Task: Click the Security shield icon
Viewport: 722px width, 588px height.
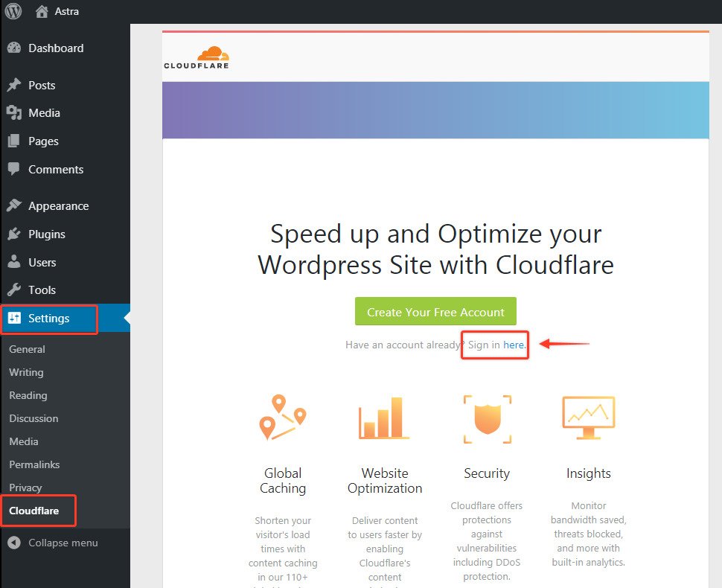Action: (x=488, y=419)
